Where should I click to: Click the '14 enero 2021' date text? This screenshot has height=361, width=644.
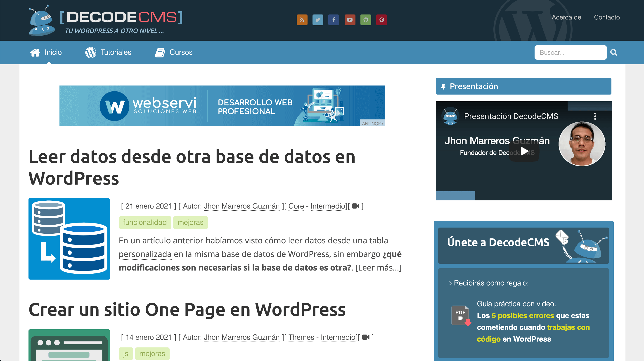click(149, 337)
